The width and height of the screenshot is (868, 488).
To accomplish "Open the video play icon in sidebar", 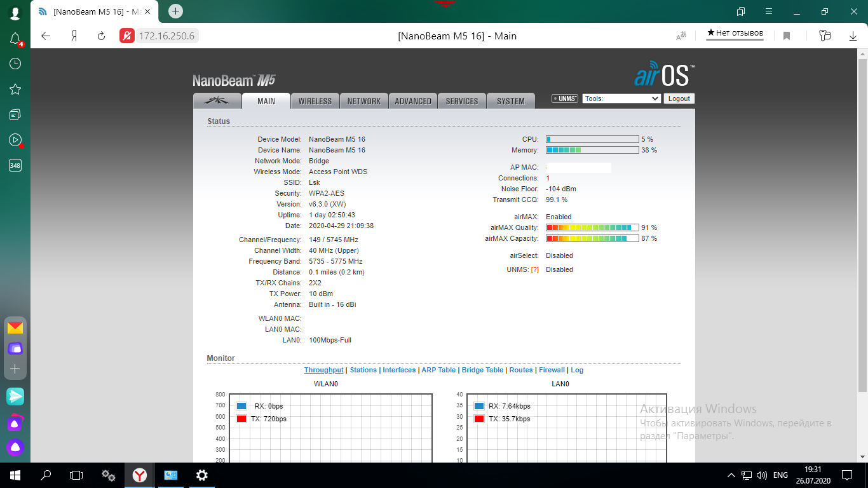I will tap(15, 140).
